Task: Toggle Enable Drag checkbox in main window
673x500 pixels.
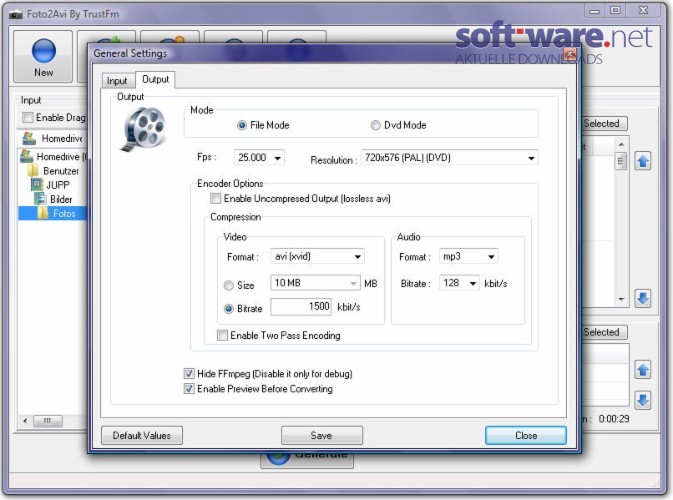Action: click(x=27, y=117)
